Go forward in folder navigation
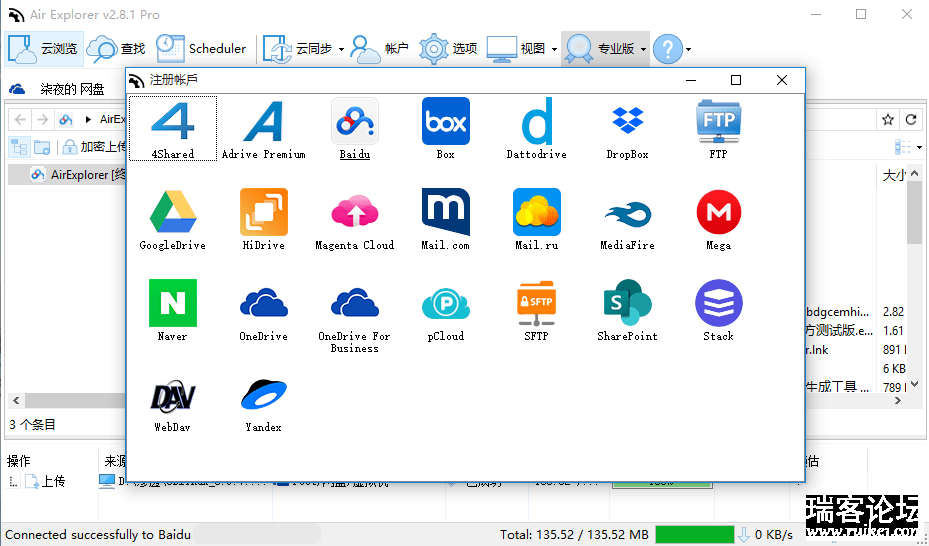Viewport: 929px width, 546px height. pyautogui.click(x=42, y=120)
